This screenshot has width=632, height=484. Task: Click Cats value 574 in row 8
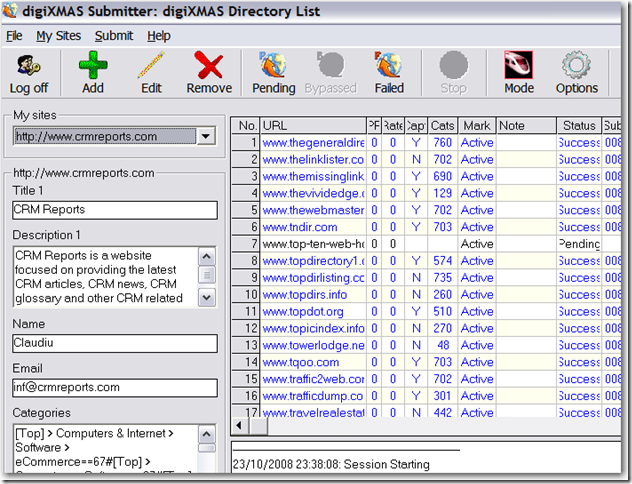(x=442, y=261)
